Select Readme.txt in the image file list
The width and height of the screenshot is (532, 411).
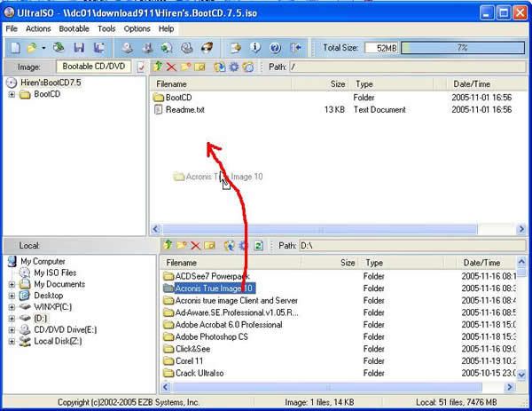tap(185, 110)
